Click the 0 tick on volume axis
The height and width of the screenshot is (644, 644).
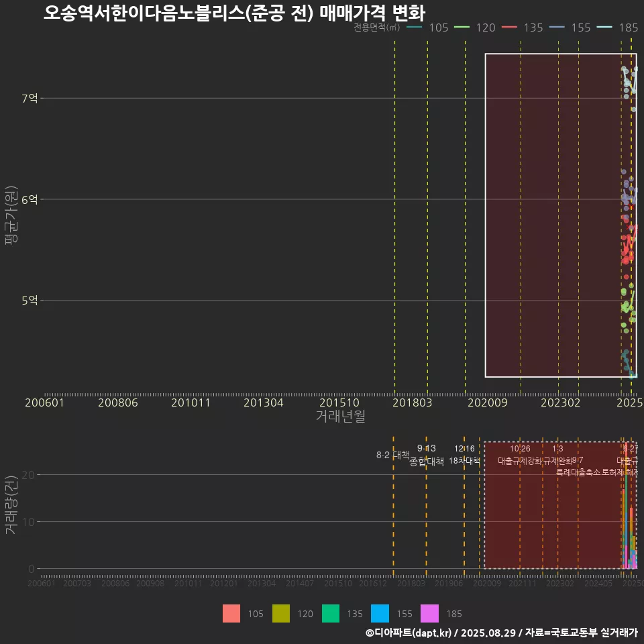(x=32, y=569)
